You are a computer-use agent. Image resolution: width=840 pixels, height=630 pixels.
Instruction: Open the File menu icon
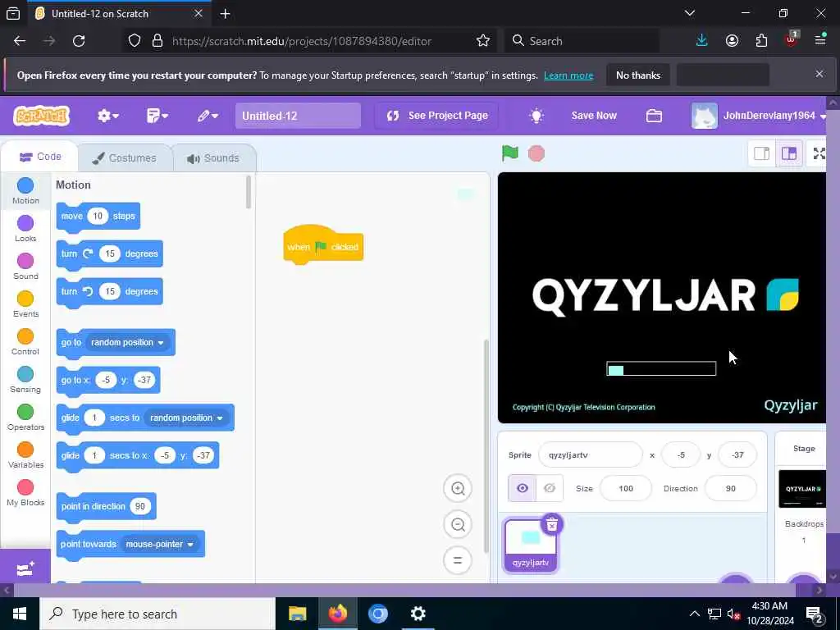click(157, 116)
